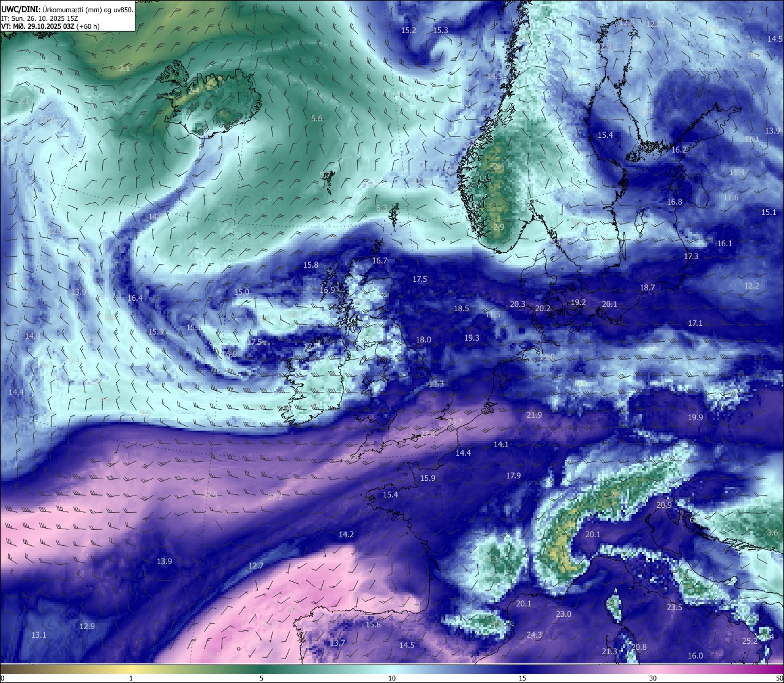Click the value 12.3 near the Irish Sea
Screen dimensions: 784x683
436,384
